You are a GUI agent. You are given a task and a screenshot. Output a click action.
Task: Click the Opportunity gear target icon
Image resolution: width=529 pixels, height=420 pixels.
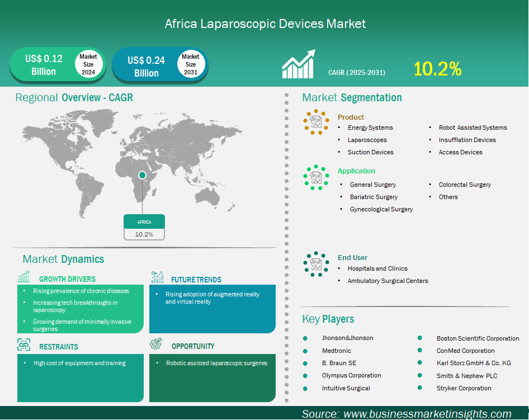click(x=156, y=343)
